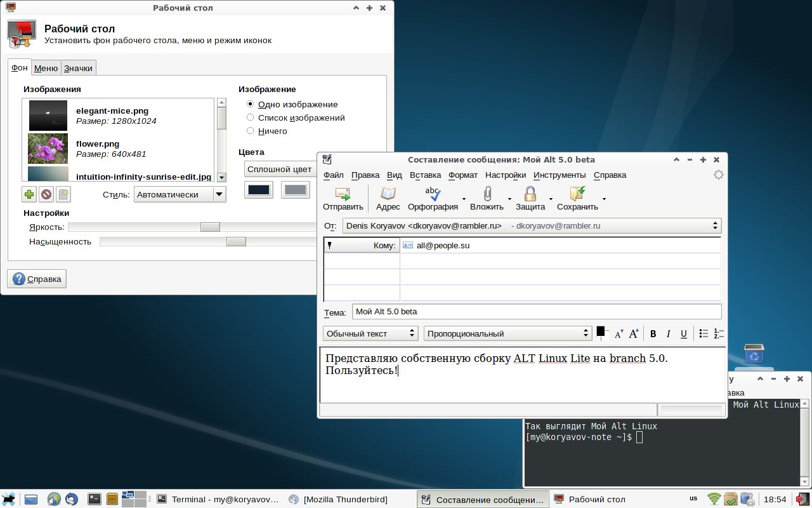Open the Кому recipient type dropdown
The image size is (812, 508).
[362, 245]
